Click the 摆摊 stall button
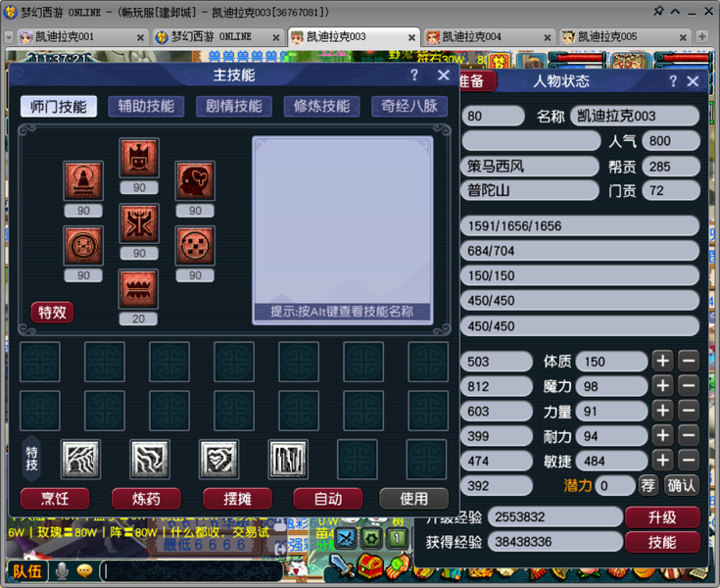The width and height of the screenshot is (720, 588). click(237, 499)
